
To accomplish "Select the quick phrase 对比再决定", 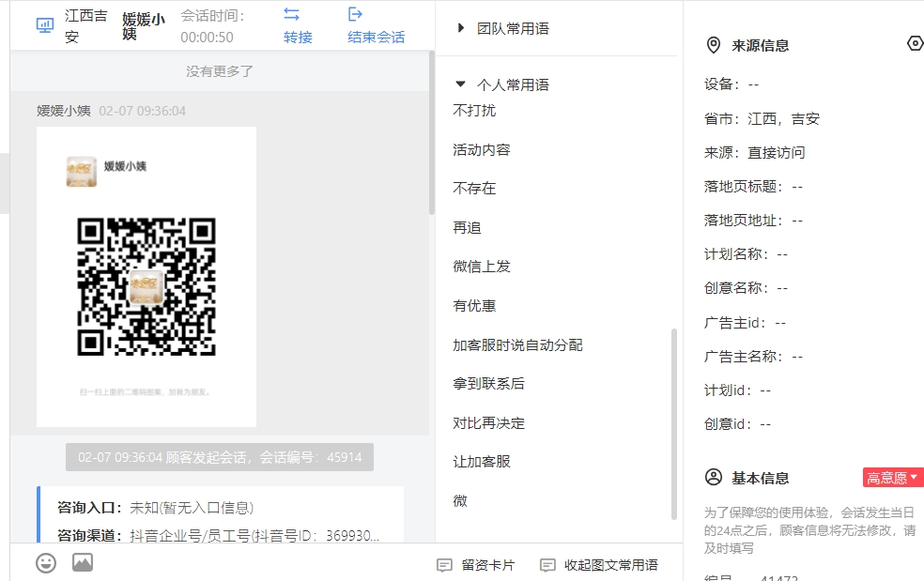I will pos(488,423).
